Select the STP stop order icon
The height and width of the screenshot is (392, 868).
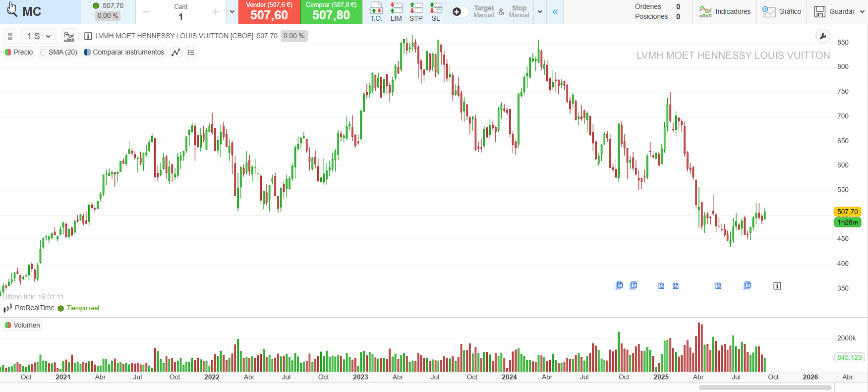[x=416, y=11]
